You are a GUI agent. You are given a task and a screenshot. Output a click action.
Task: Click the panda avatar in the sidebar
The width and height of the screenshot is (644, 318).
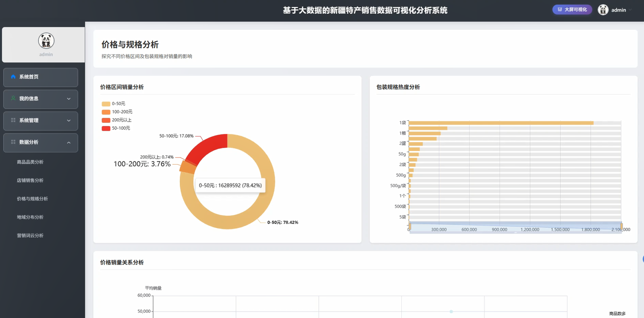46,41
